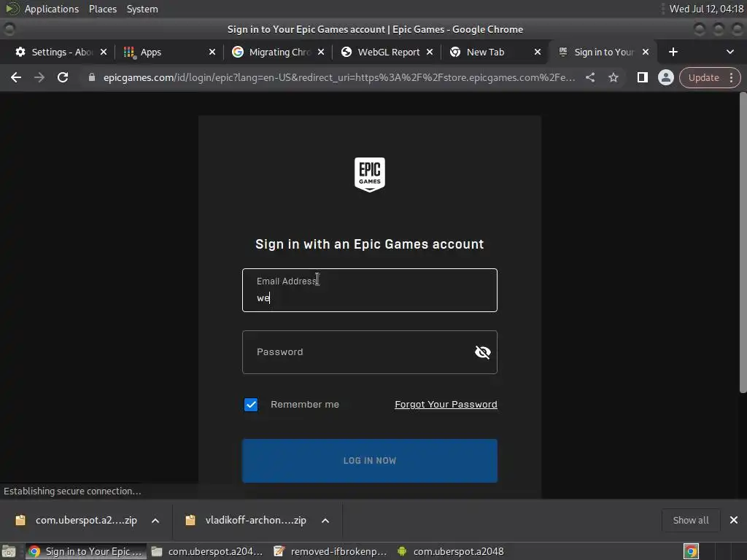The height and width of the screenshot is (560, 747).
Task: Switch to the Apps tab
Action: pyautogui.click(x=169, y=52)
